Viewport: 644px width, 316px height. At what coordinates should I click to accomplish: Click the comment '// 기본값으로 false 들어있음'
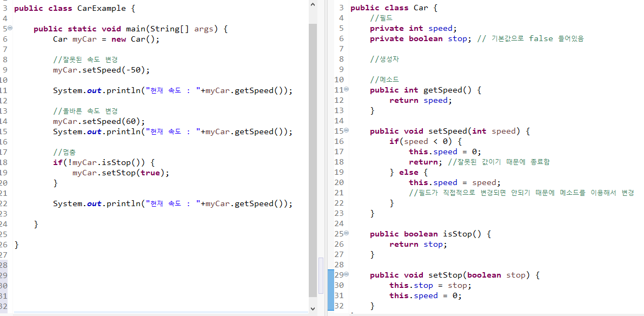coord(531,38)
